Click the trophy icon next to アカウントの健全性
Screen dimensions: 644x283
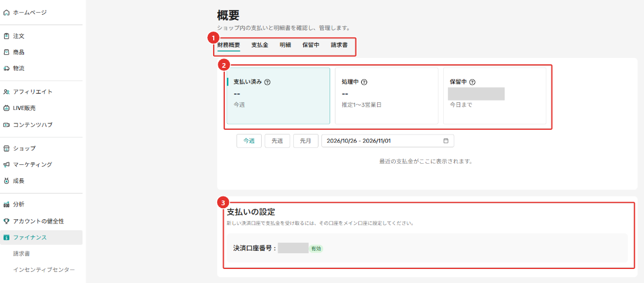[6, 221]
